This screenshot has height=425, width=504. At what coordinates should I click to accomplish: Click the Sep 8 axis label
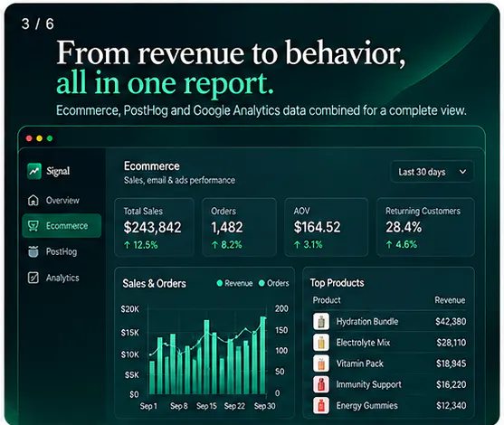click(179, 406)
